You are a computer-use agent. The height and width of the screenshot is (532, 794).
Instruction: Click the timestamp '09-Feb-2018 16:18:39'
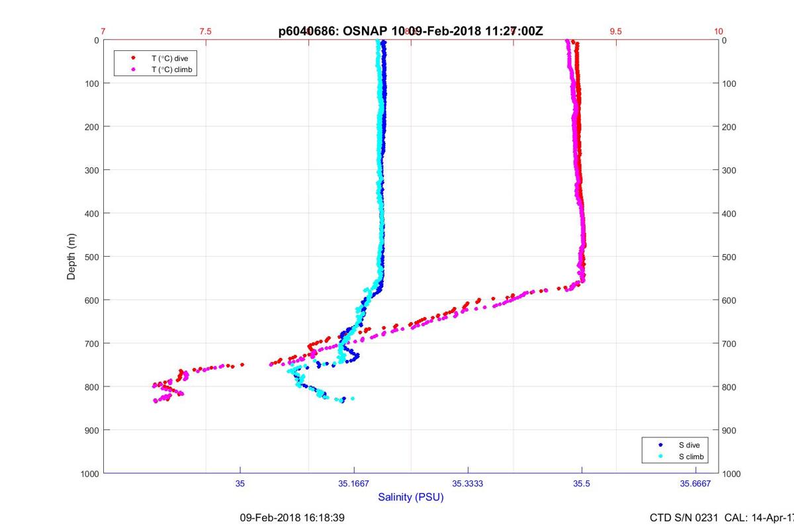[292, 517]
